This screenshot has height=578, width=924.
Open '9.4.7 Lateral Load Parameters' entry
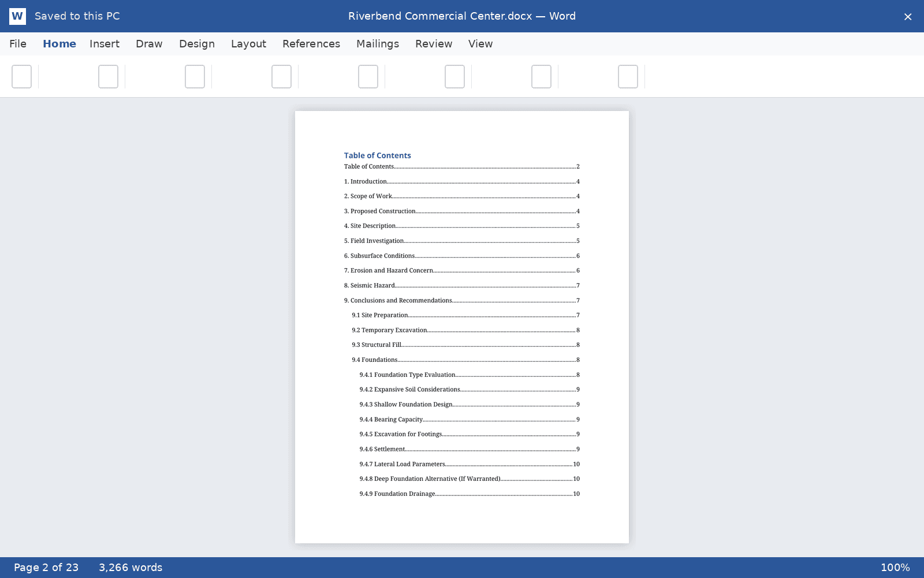[x=470, y=464]
